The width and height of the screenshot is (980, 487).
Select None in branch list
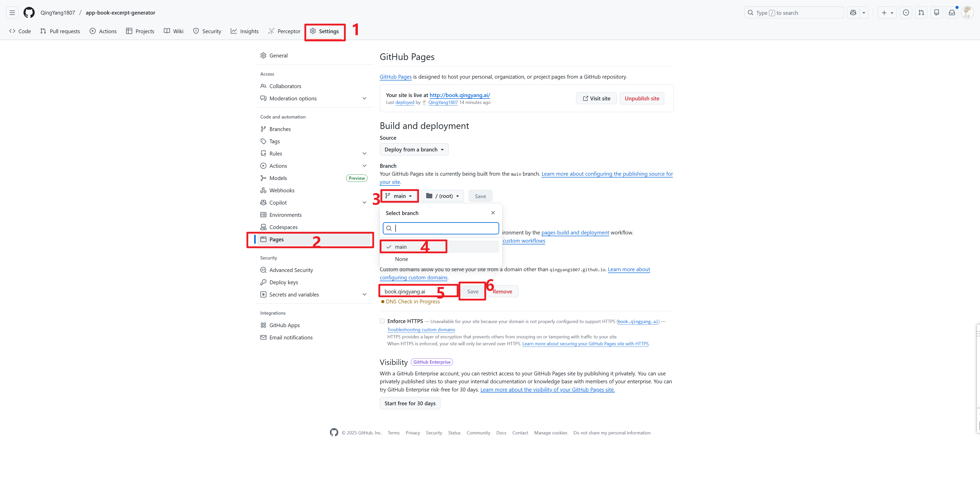coord(401,259)
